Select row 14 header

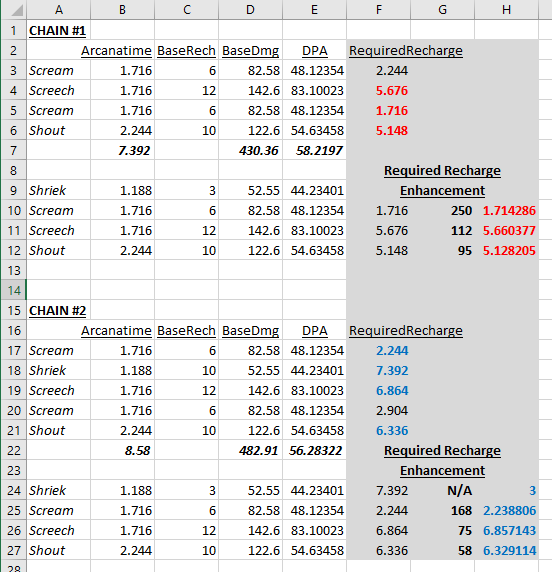pos(14,290)
